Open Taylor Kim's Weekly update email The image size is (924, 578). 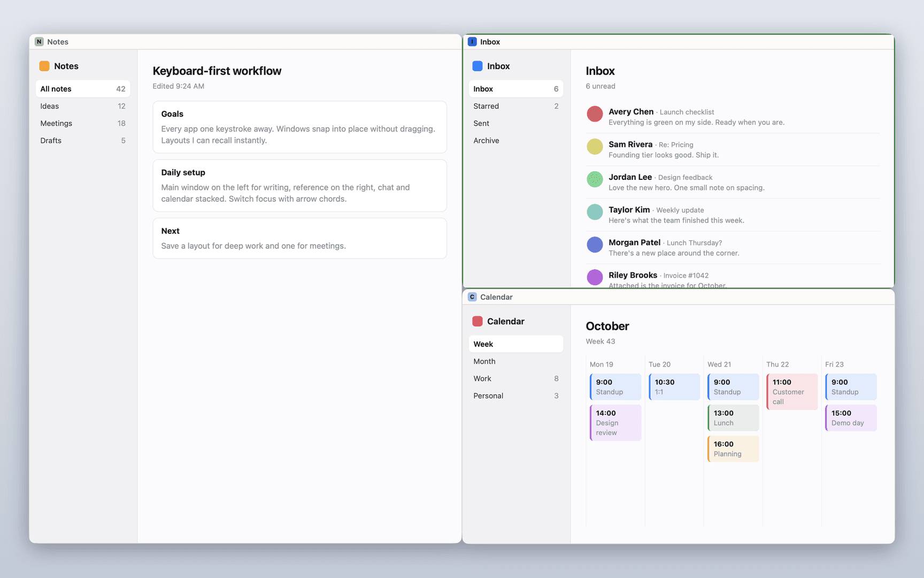[733, 215]
